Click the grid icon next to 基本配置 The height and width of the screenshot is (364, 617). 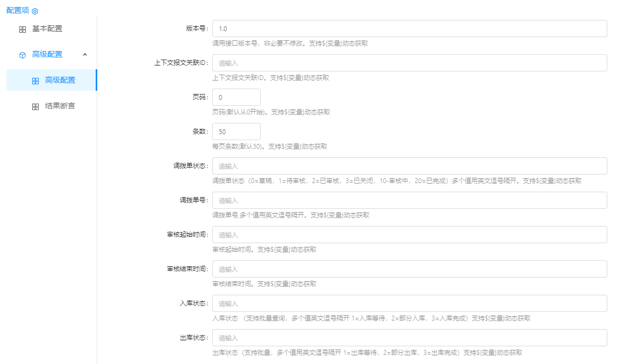[x=23, y=30]
